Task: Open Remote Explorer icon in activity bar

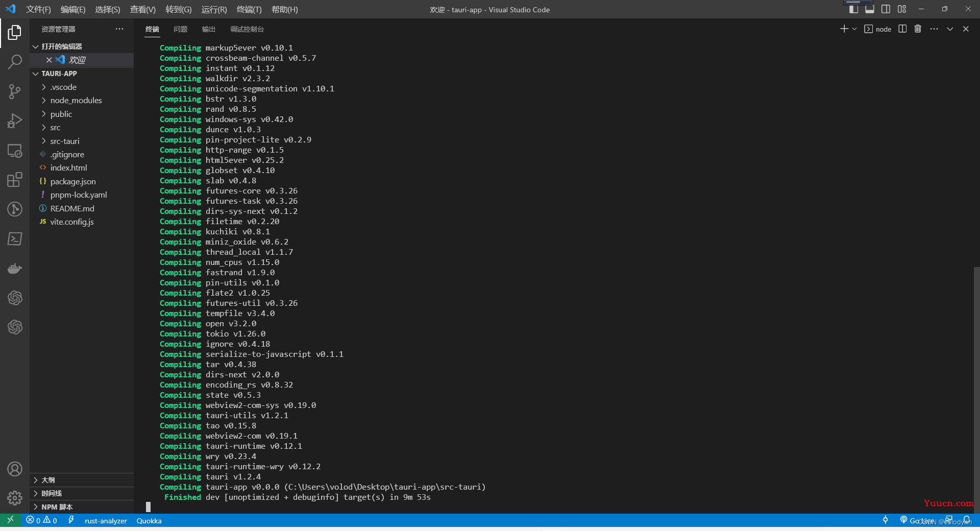Action: (15, 151)
